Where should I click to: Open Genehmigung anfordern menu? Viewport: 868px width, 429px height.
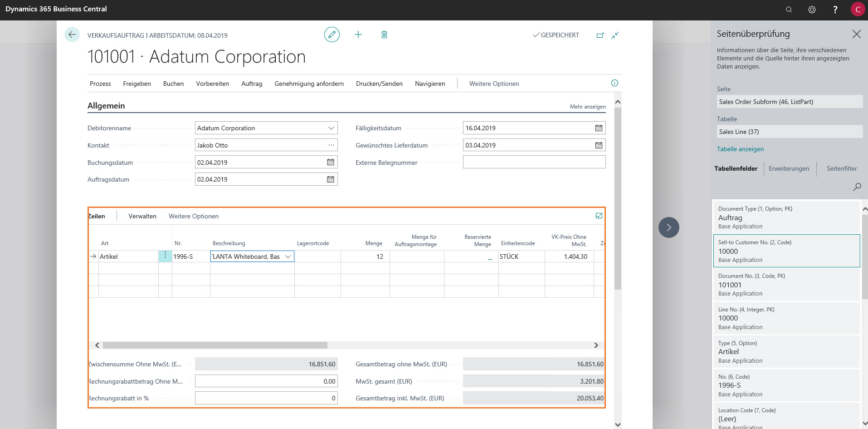pyautogui.click(x=309, y=84)
